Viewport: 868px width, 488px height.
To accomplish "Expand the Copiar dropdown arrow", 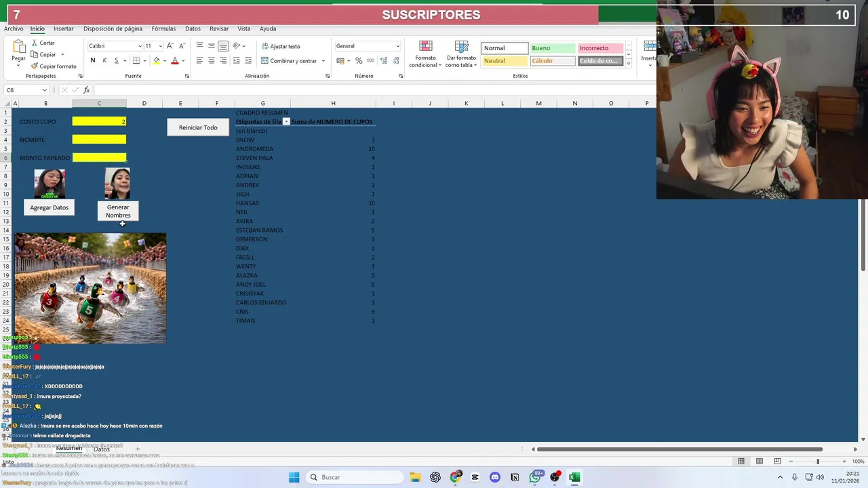I will (62, 54).
